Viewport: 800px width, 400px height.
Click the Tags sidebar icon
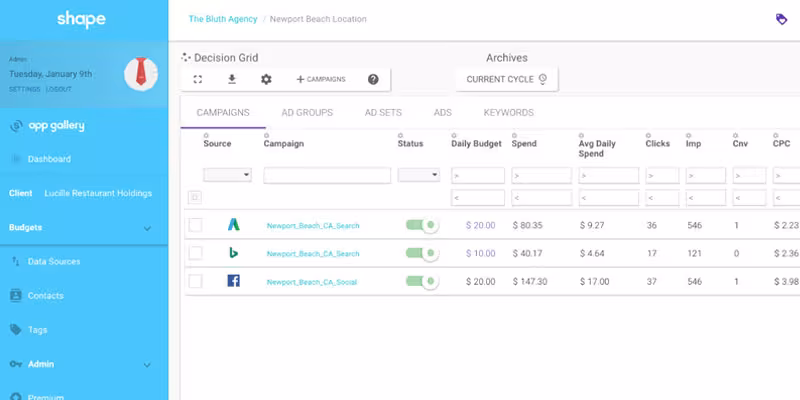coord(16,330)
